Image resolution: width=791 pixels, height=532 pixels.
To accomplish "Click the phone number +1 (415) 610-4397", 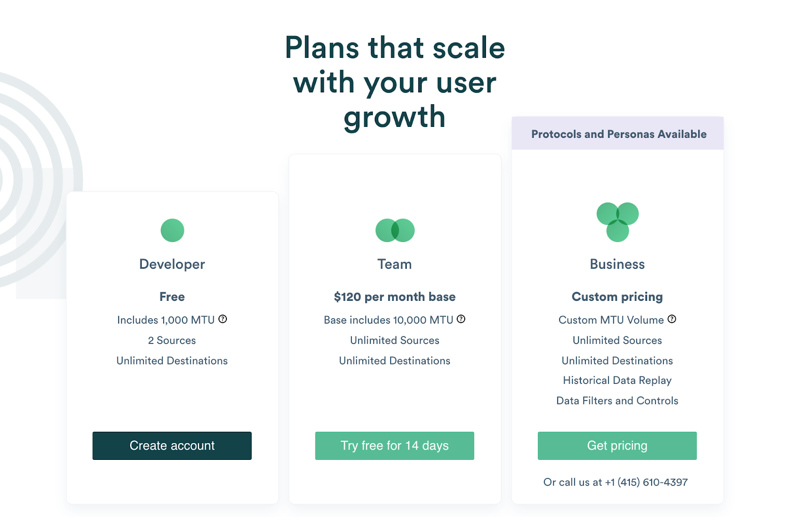I will pos(646,482).
